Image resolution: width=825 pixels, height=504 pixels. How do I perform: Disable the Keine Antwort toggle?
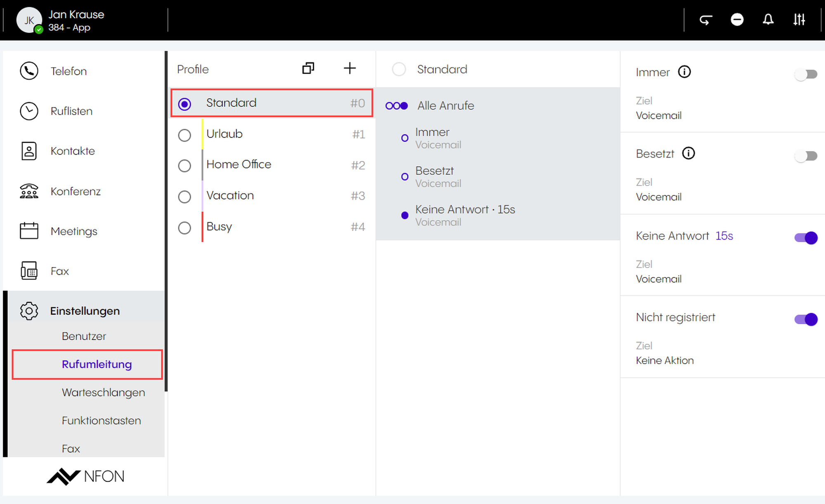[806, 238]
